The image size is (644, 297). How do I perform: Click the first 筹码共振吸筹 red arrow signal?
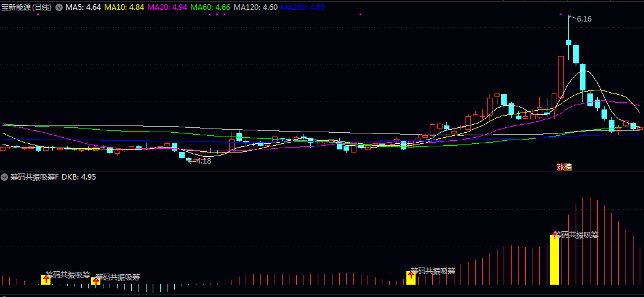46,279
